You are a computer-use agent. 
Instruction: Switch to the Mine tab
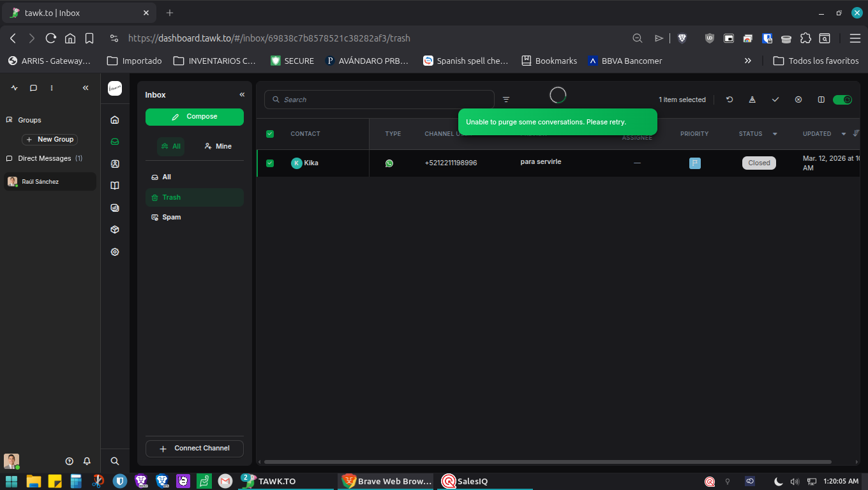(x=218, y=146)
